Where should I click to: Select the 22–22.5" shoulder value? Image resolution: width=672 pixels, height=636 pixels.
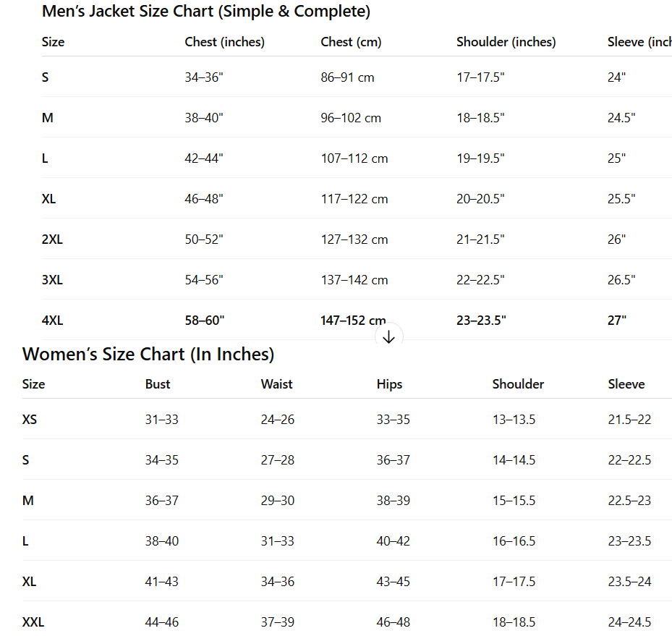click(x=480, y=280)
